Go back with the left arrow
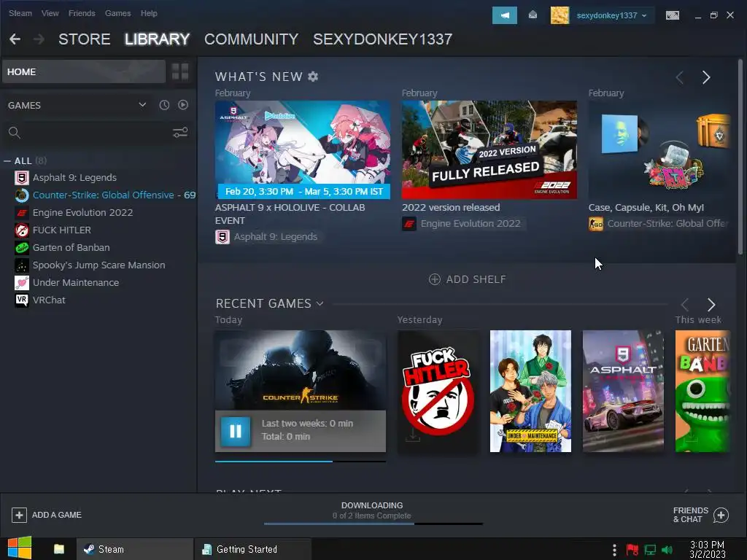 [x=15, y=39]
